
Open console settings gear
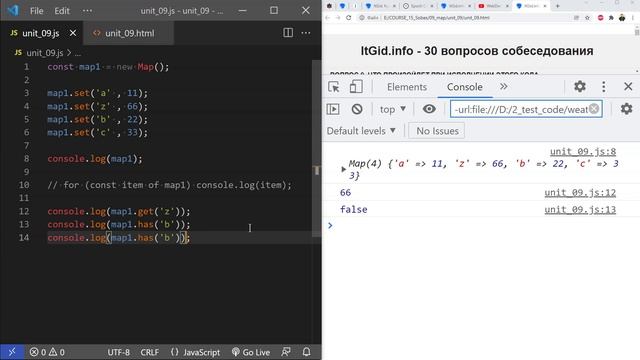[x=626, y=109]
